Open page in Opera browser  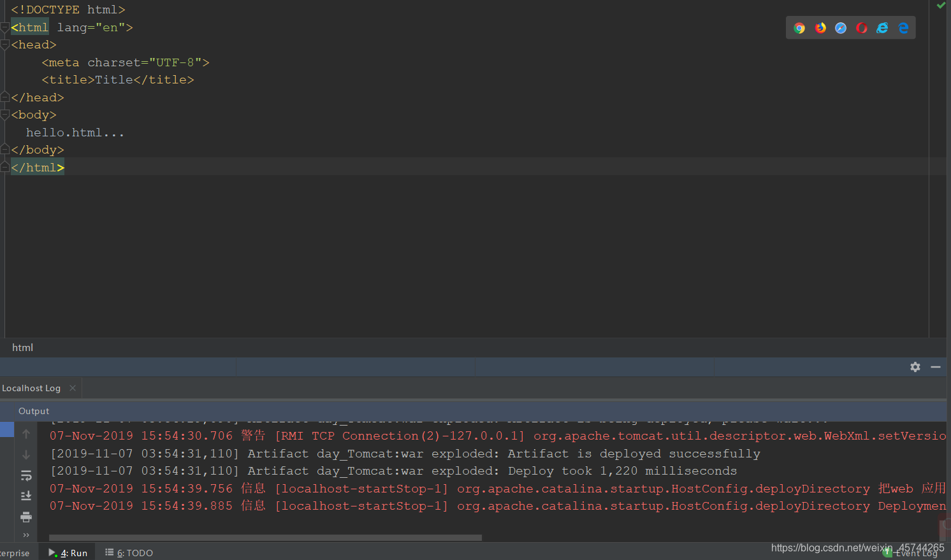coord(862,28)
